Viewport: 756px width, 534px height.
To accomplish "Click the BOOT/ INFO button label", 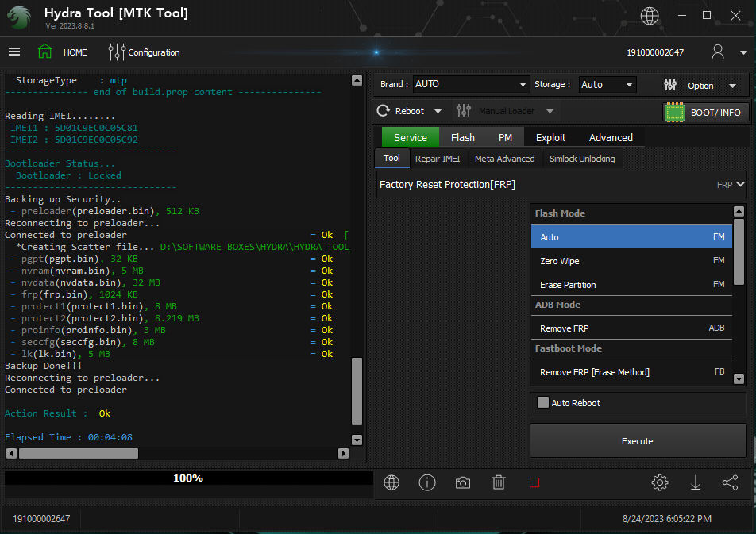I will [715, 113].
